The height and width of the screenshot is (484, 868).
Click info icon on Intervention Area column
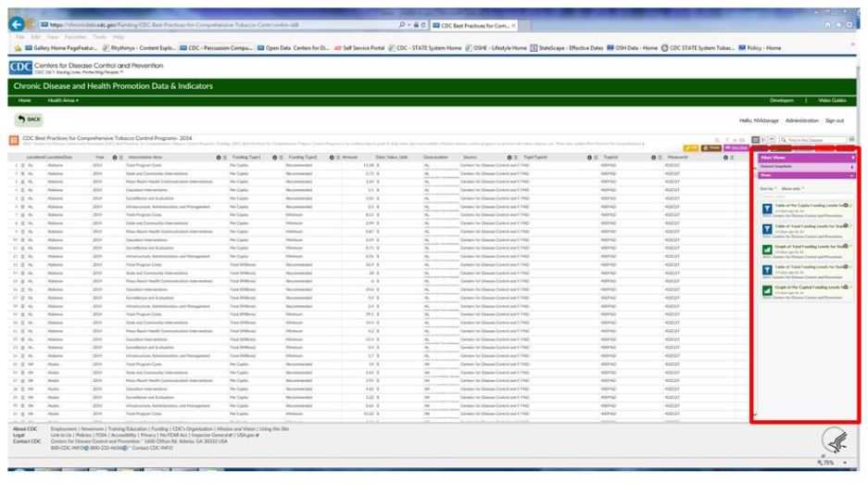tap(219, 158)
